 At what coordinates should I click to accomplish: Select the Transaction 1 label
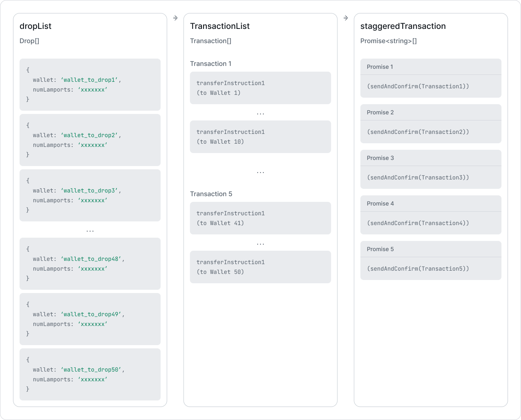click(211, 63)
